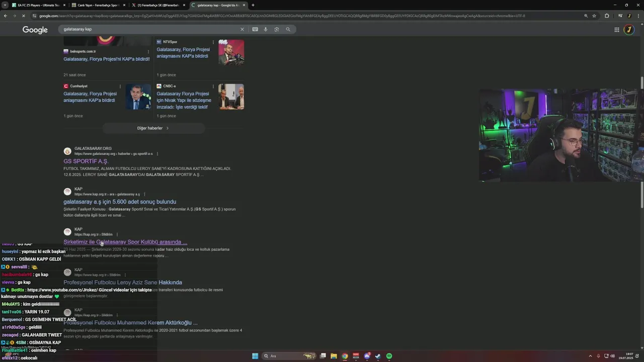The width and height of the screenshot is (644, 362).
Task: Show hidden system tray icons
Action: point(590,356)
